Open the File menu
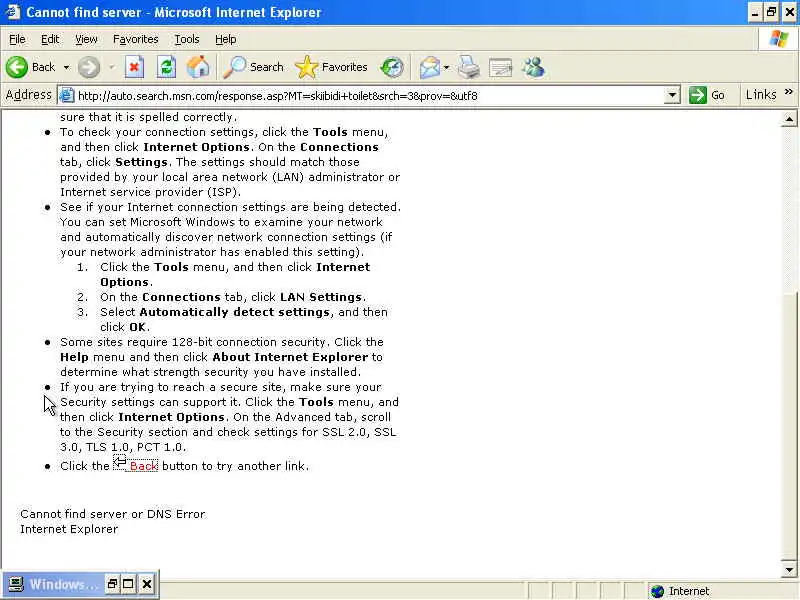 tap(17, 39)
